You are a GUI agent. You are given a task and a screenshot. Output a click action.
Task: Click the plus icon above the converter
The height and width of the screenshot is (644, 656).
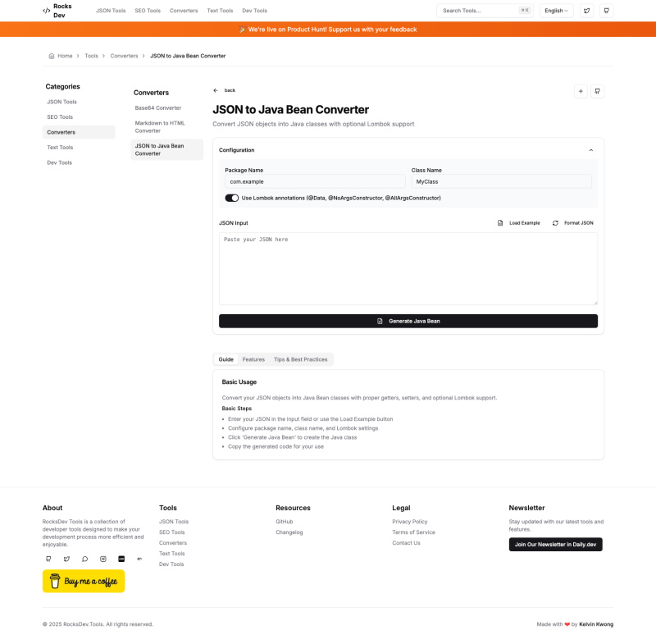(x=581, y=91)
